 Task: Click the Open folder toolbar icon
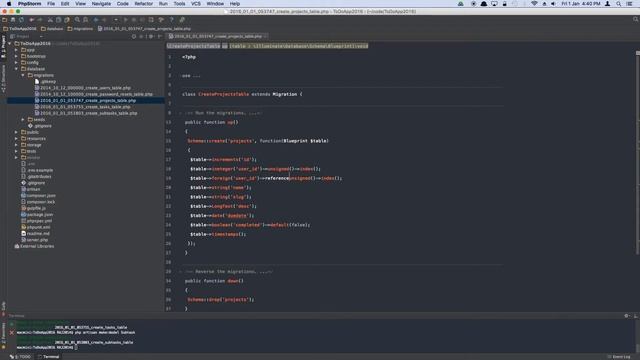pos(4,20)
